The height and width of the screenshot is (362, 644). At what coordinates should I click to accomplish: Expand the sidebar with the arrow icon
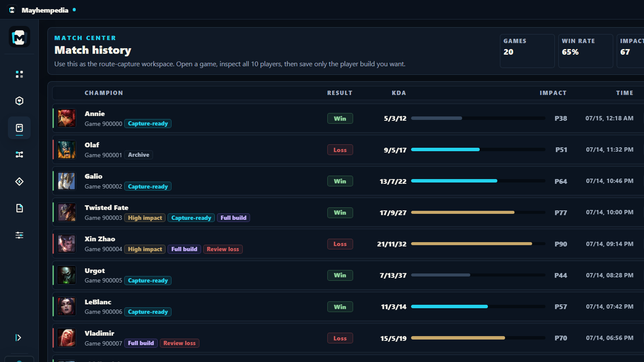click(x=18, y=338)
